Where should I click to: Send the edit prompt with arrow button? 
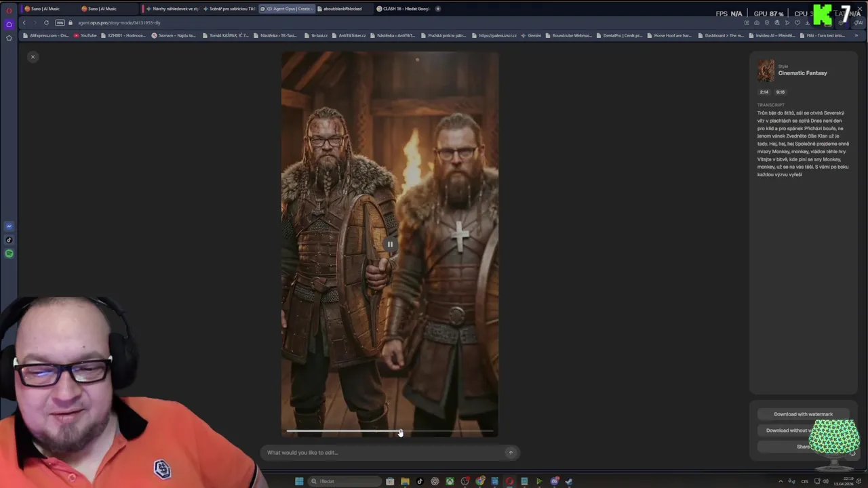pyautogui.click(x=511, y=452)
